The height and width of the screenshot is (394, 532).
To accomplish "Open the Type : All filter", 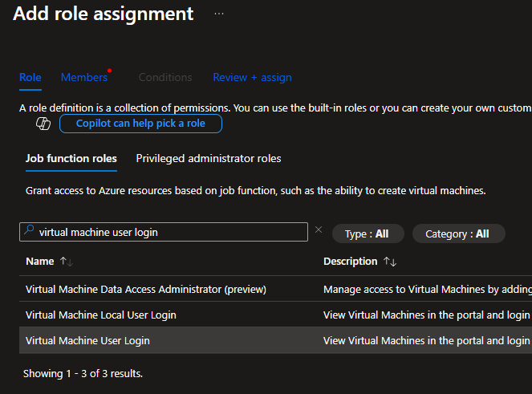I will click(x=368, y=234).
